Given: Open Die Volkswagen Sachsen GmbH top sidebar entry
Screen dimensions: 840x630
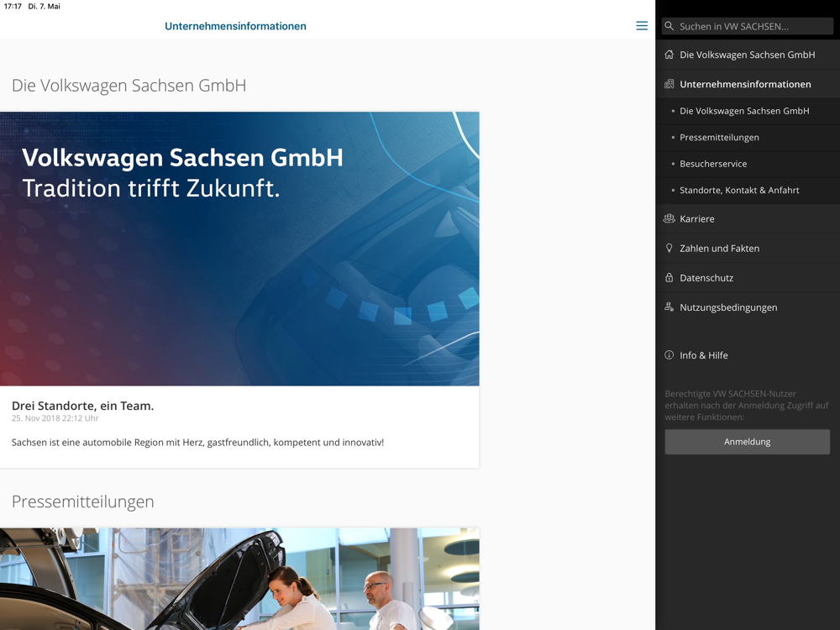Looking at the screenshot, I should pyautogui.click(x=748, y=55).
